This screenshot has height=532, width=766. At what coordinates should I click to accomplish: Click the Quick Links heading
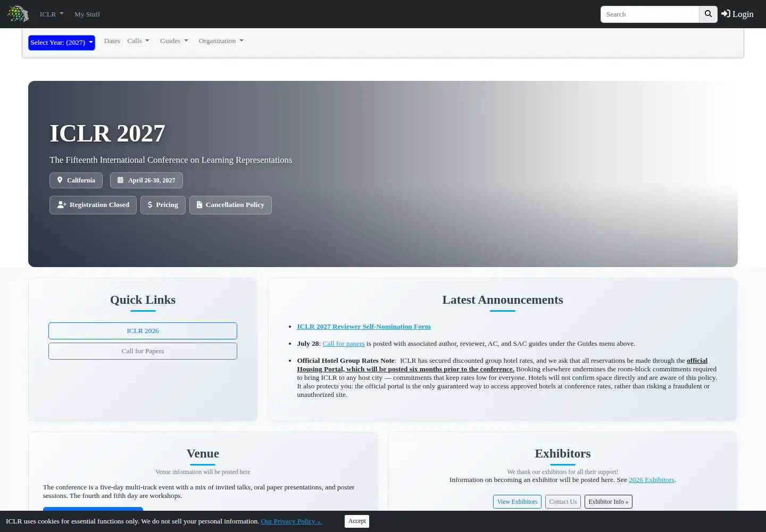click(143, 300)
